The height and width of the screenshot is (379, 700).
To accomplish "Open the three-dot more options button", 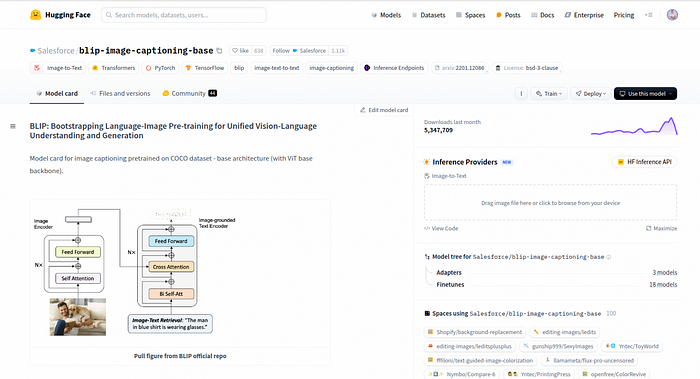I will 521,94.
